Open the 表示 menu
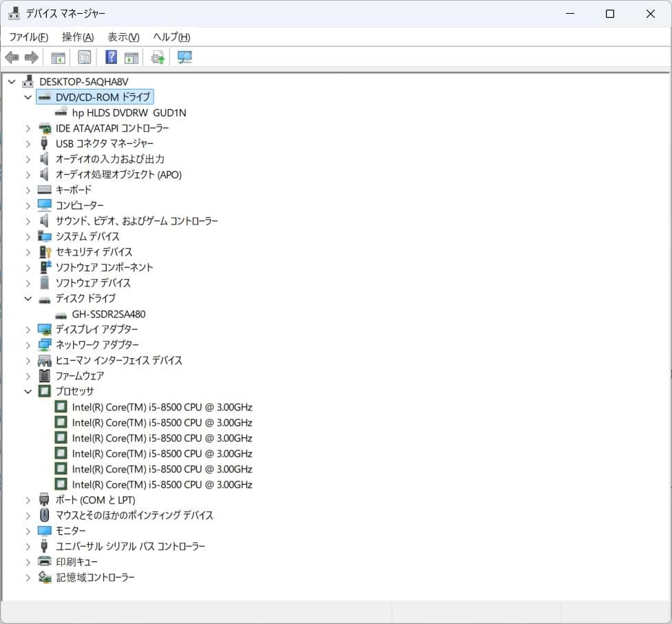Image resolution: width=672 pixels, height=624 pixels. [x=122, y=37]
